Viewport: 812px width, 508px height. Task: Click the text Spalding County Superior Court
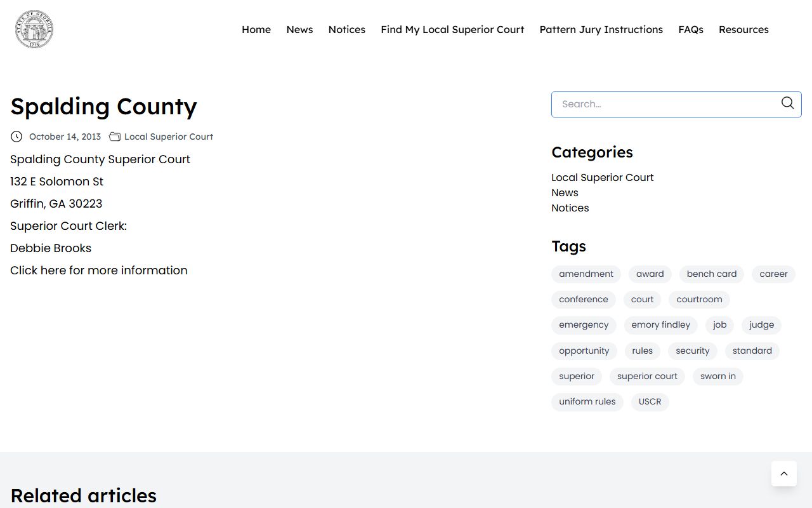pyautogui.click(x=100, y=159)
